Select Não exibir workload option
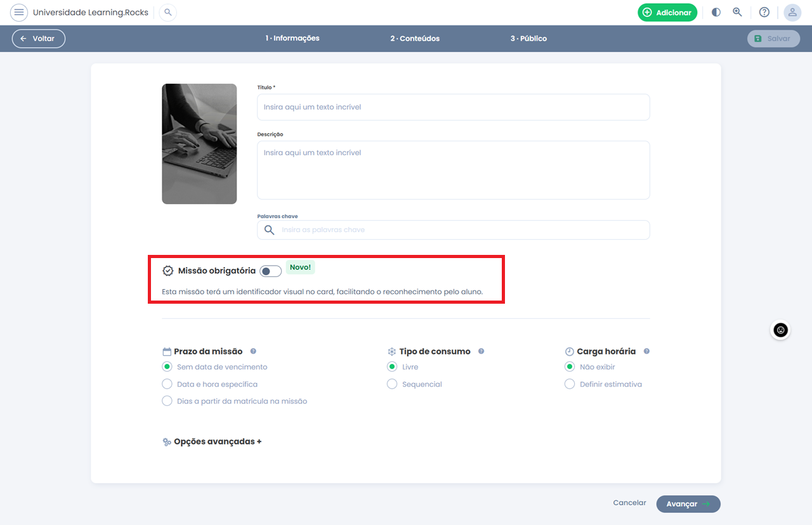 click(x=570, y=366)
